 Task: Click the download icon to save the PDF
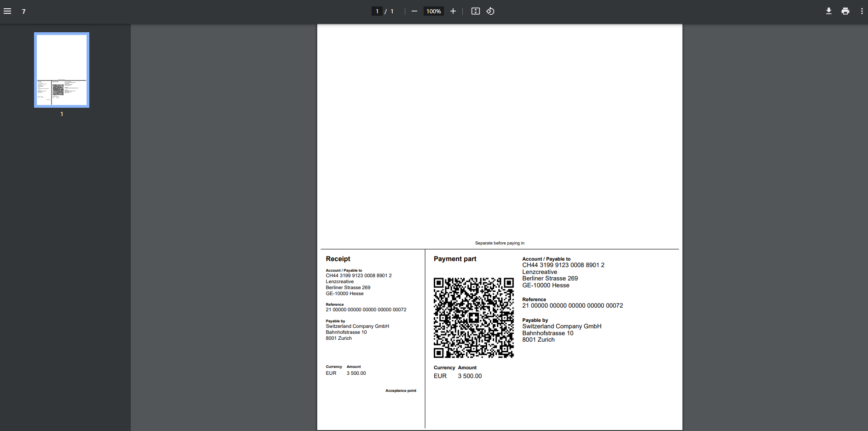828,11
